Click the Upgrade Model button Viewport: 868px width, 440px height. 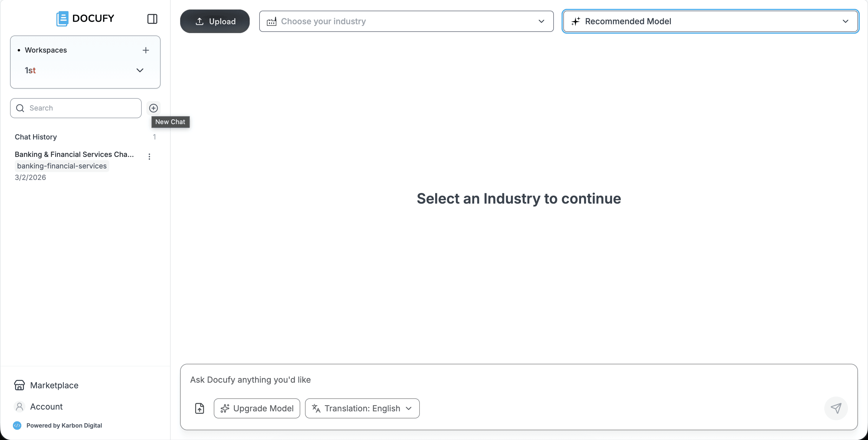point(257,408)
